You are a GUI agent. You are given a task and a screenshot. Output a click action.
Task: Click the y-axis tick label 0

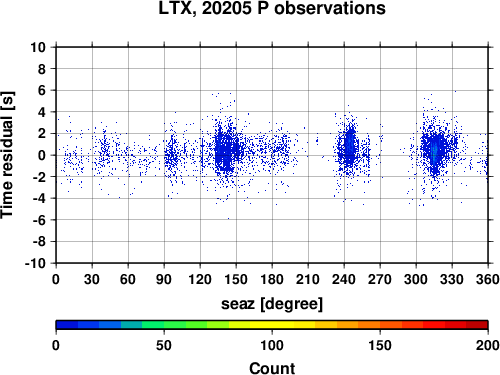point(42,155)
